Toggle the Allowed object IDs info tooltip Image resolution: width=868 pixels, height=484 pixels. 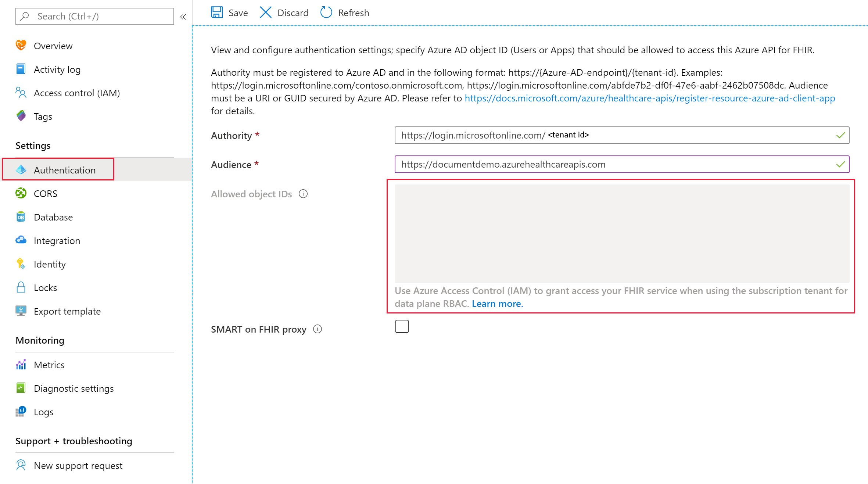[304, 194]
